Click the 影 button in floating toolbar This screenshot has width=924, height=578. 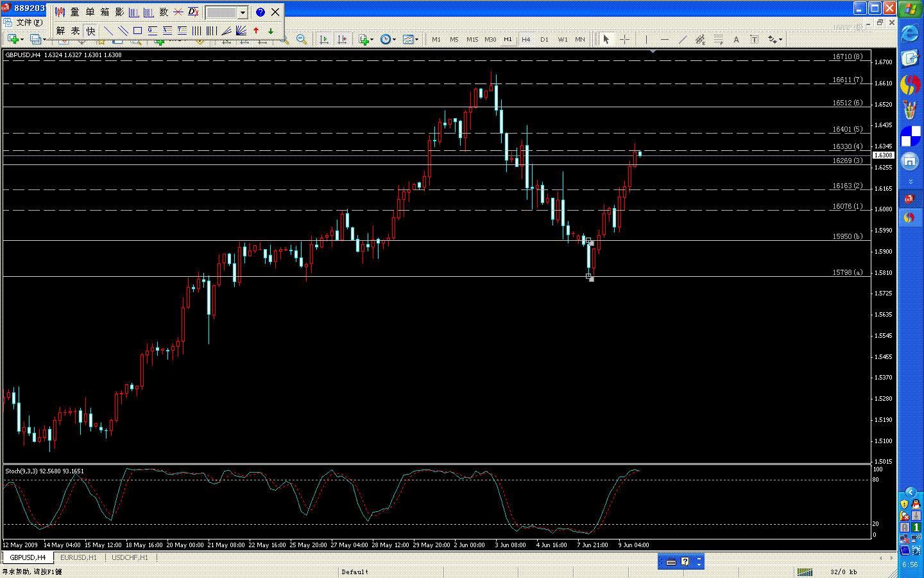pyautogui.click(x=119, y=12)
